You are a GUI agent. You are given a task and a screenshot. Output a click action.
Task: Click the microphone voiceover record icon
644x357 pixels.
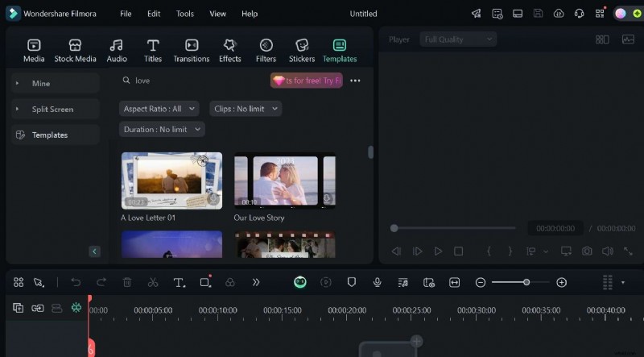point(377,283)
